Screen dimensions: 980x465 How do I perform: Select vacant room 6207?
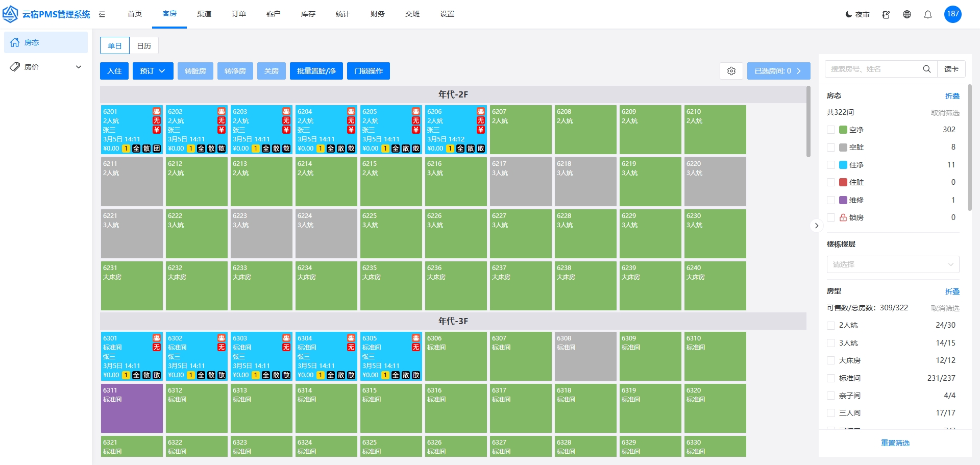pos(521,130)
